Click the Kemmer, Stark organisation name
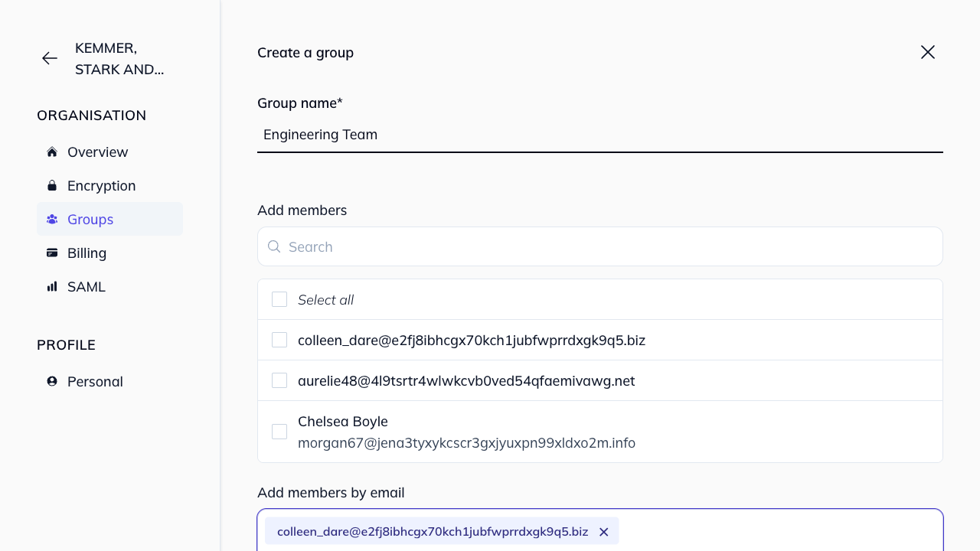Image resolution: width=980 pixels, height=551 pixels. tap(119, 58)
